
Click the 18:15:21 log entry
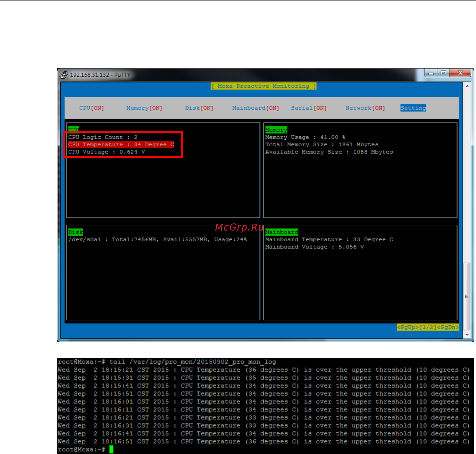pos(264,370)
